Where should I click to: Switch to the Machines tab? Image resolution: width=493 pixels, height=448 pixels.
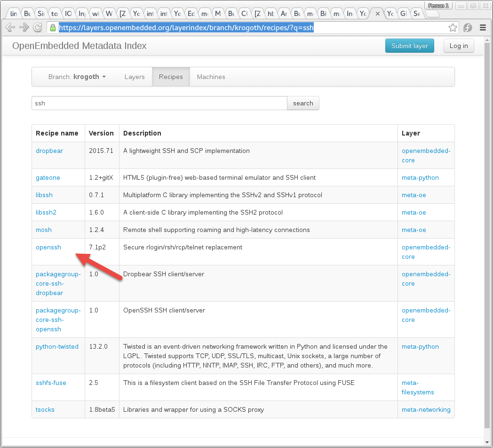click(x=211, y=77)
